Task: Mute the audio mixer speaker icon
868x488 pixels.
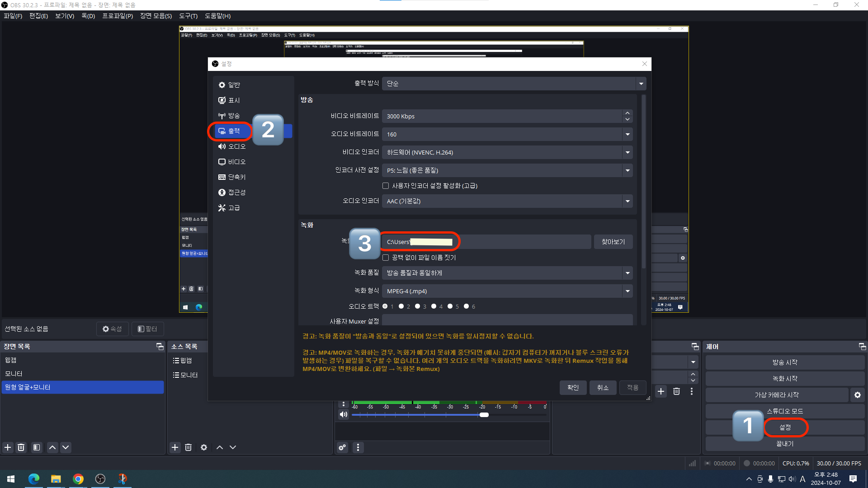Action: click(344, 414)
